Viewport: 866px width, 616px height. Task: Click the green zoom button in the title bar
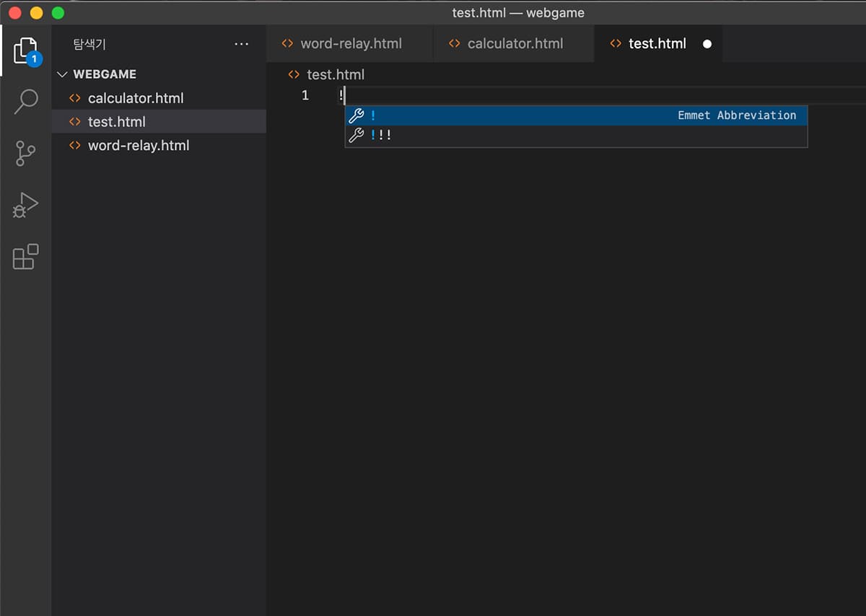coord(56,12)
